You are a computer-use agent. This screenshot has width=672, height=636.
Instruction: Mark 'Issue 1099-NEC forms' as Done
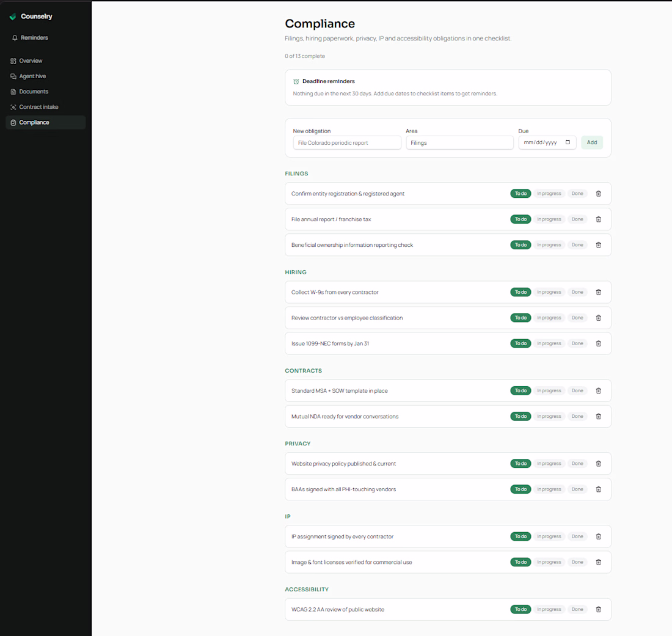[x=577, y=344]
